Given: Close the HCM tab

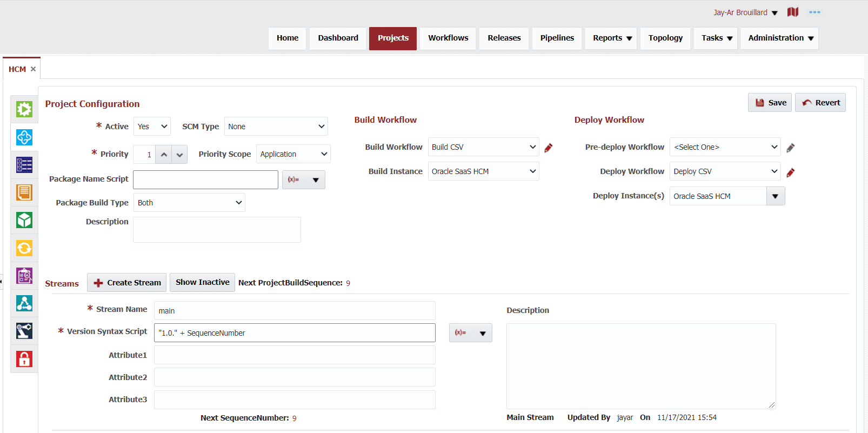Looking at the screenshot, I should (x=34, y=69).
